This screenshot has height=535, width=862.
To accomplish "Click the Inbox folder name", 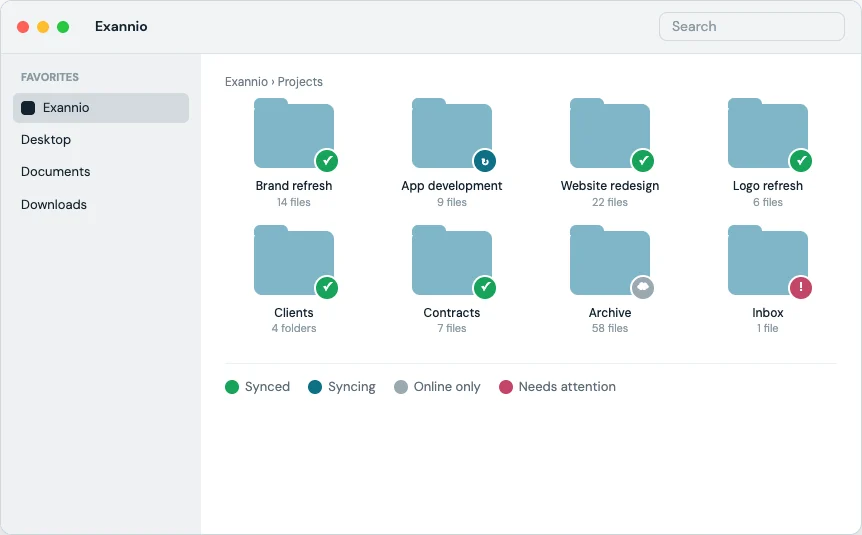I will coord(768,313).
